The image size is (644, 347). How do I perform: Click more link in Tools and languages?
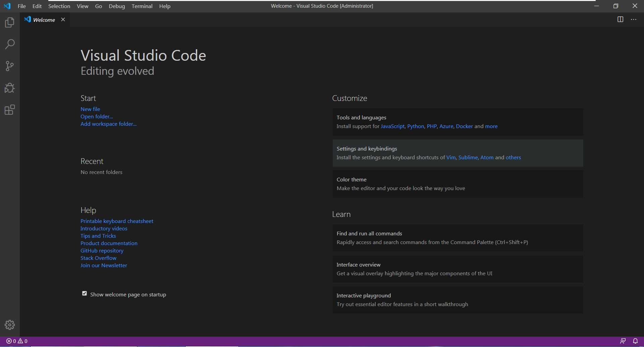coord(491,126)
